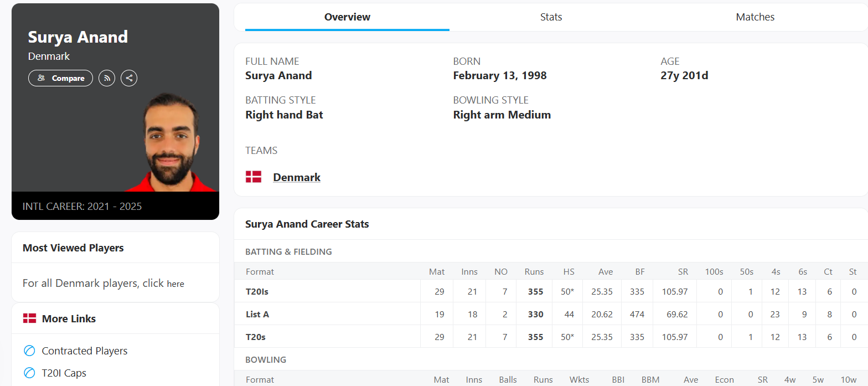Click the share icon on the player card

(x=129, y=78)
